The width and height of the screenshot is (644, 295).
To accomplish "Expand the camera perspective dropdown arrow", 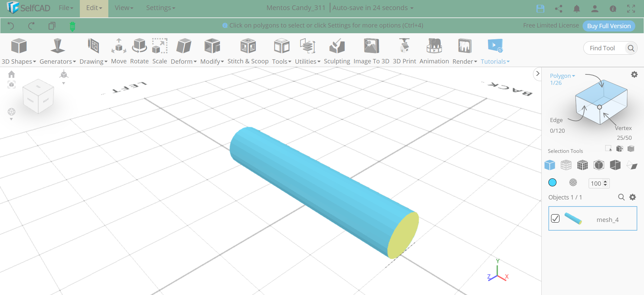I will [63, 83].
